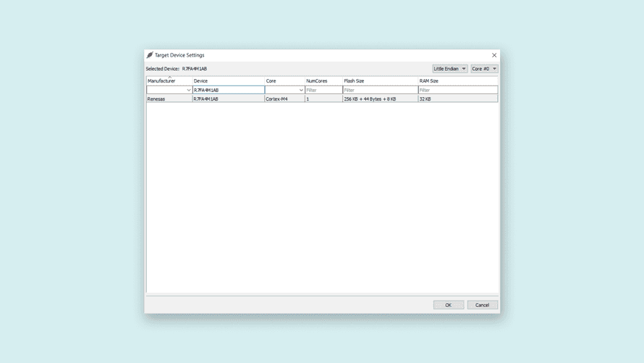644x363 pixels.
Task: Open the Core #0 dropdown
Action: [x=484, y=69]
